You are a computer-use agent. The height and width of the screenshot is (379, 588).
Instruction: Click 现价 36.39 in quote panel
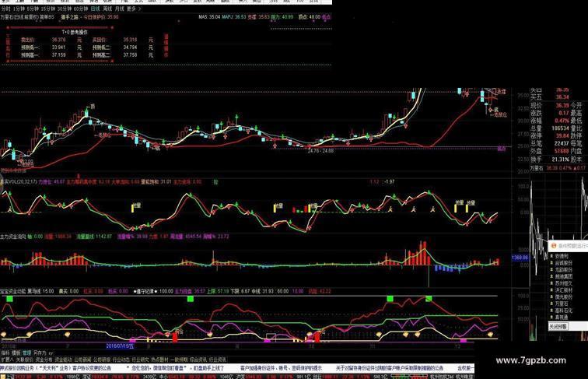pos(550,105)
